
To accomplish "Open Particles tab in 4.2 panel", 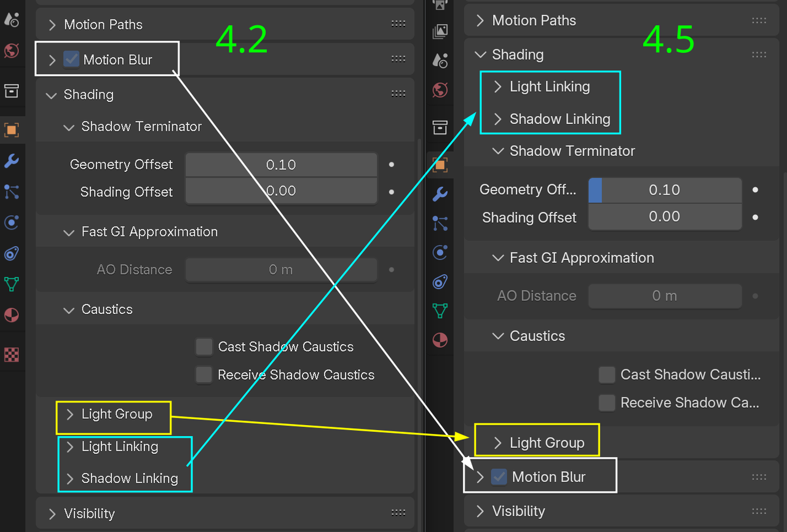I will pyautogui.click(x=12, y=192).
